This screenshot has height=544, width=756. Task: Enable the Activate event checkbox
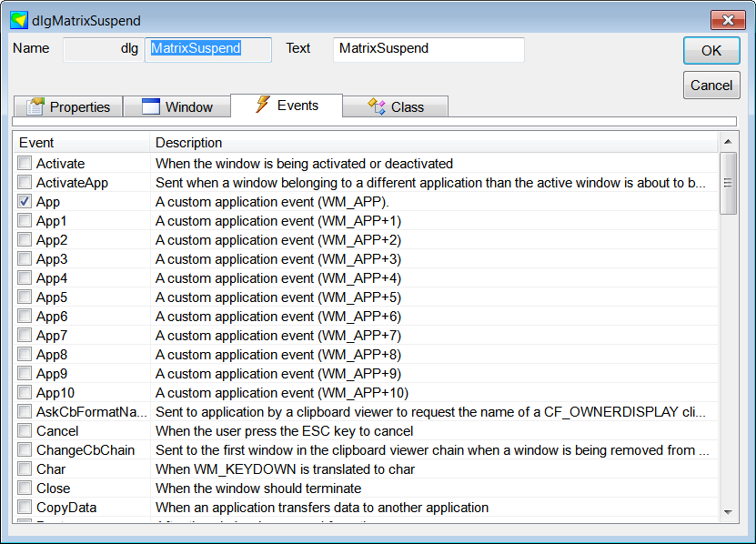click(25, 164)
